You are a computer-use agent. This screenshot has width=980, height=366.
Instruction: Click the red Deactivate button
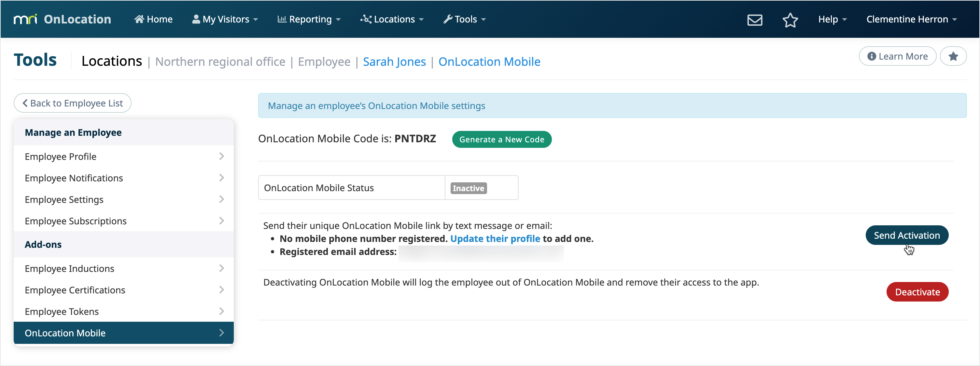pos(917,292)
